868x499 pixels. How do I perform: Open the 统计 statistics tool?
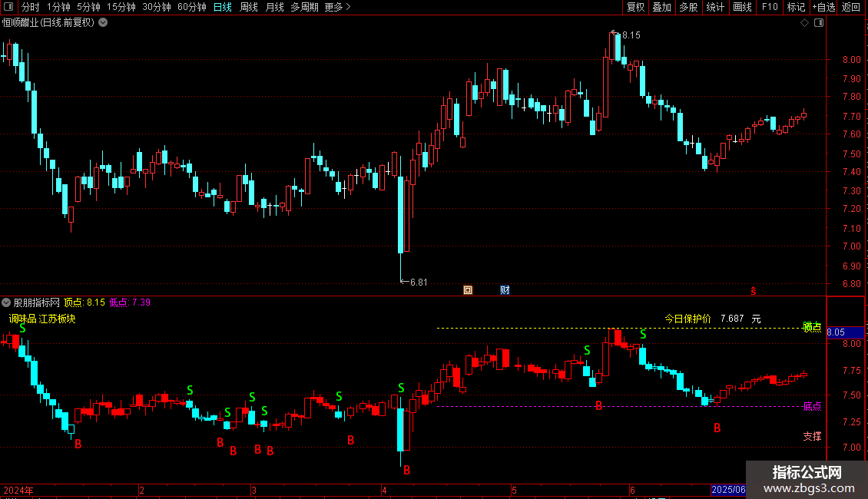(x=714, y=7)
